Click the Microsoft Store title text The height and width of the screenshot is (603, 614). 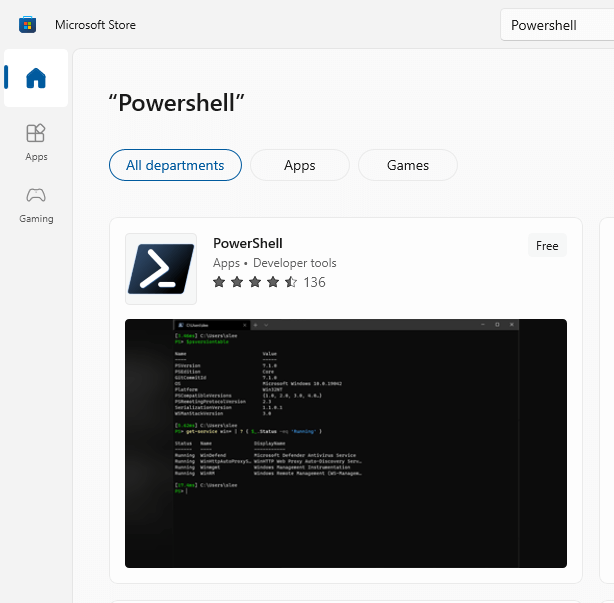95,25
